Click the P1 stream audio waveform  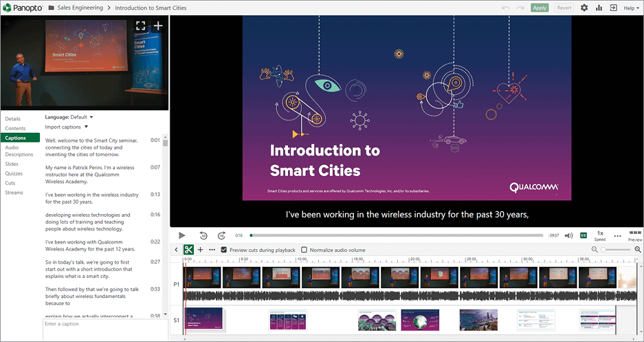(x=411, y=296)
